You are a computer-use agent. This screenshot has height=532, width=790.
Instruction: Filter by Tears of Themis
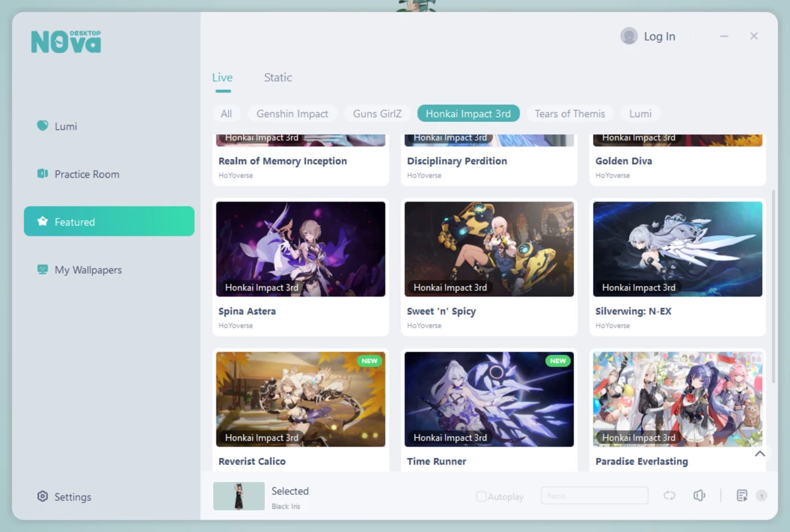(x=570, y=114)
